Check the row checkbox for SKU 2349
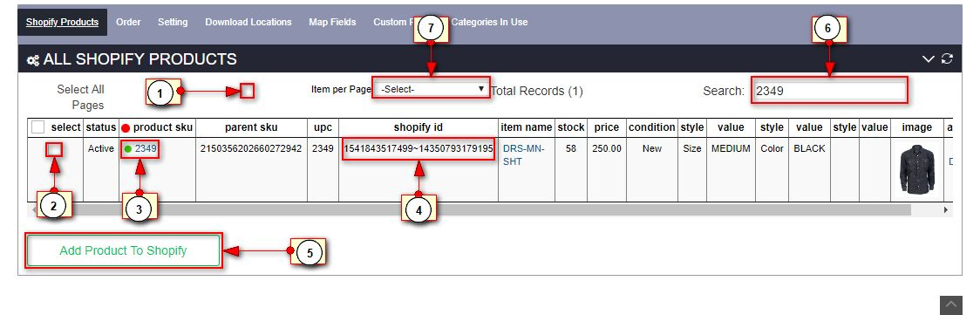This screenshot has height=315, width=980. pyautogui.click(x=54, y=149)
